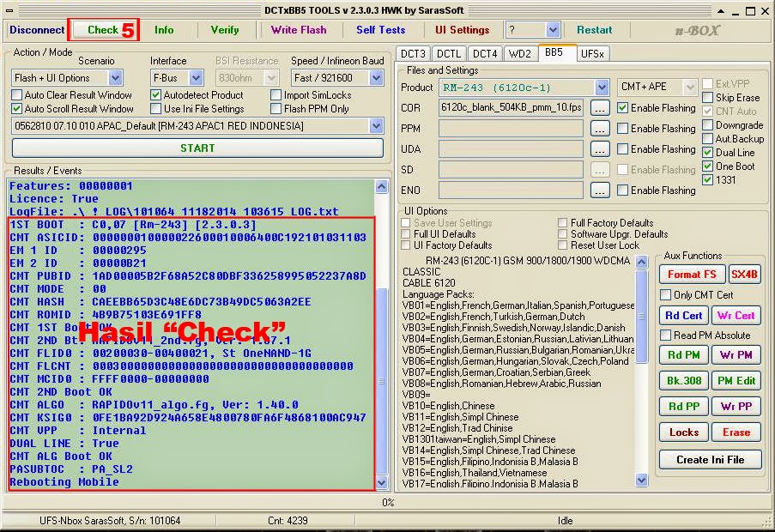The height and width of the screenshot is (532, 775).
Task: Click Wr PM button
Action: point(736,354)
